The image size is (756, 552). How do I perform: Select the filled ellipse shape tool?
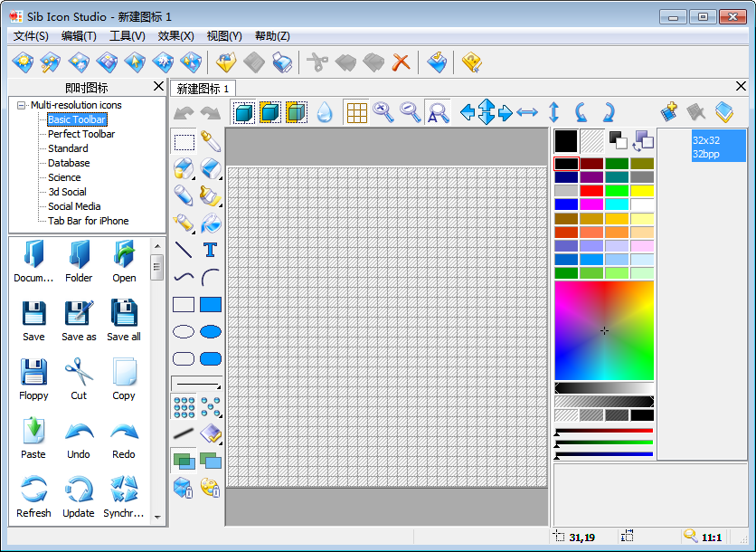[210, 331]
